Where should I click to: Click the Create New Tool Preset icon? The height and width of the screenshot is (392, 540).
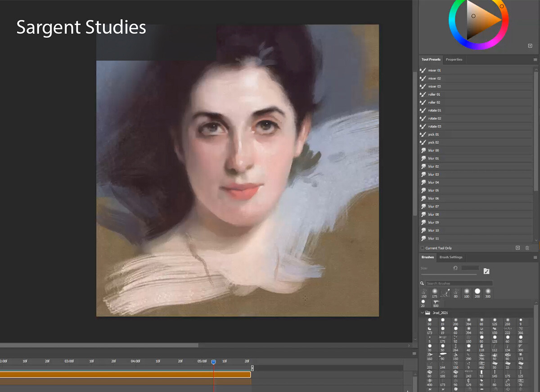(517, 248)
